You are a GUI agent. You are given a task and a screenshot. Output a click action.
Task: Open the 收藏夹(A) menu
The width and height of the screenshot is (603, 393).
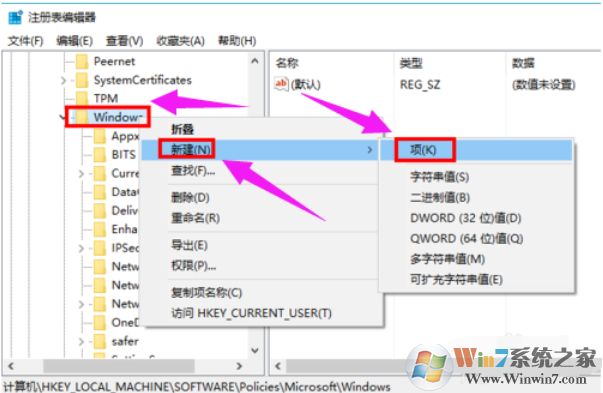(180, 41)
